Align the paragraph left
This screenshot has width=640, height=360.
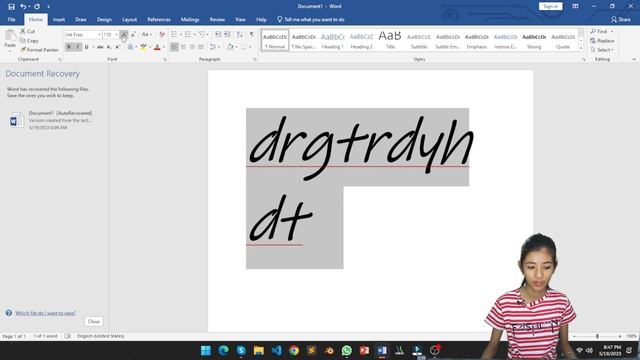pos(174,47)
